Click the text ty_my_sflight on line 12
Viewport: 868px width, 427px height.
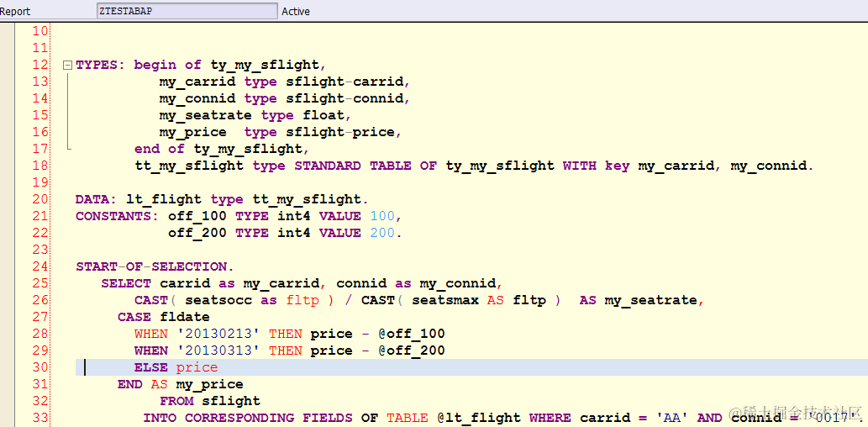coord(265,65)
